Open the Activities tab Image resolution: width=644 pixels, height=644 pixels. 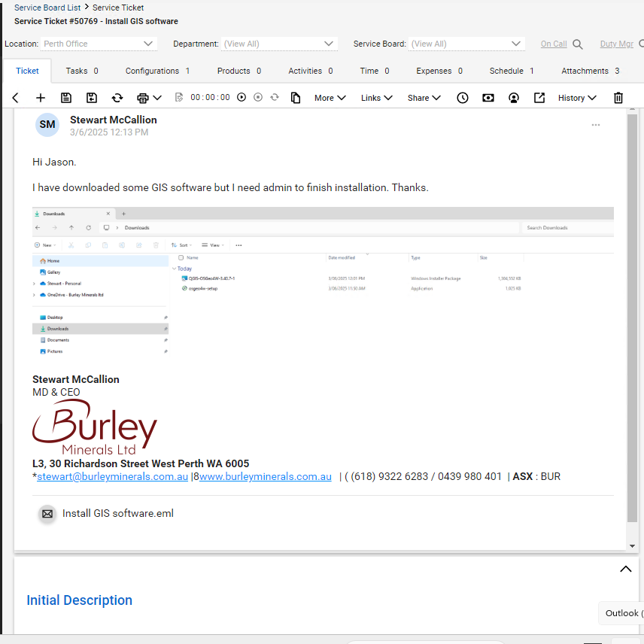point(311,71)
